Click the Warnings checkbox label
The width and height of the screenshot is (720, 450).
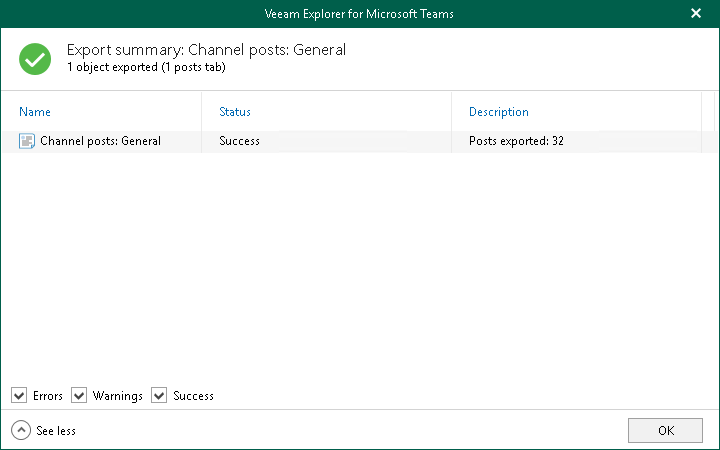(x=118, y=396)
